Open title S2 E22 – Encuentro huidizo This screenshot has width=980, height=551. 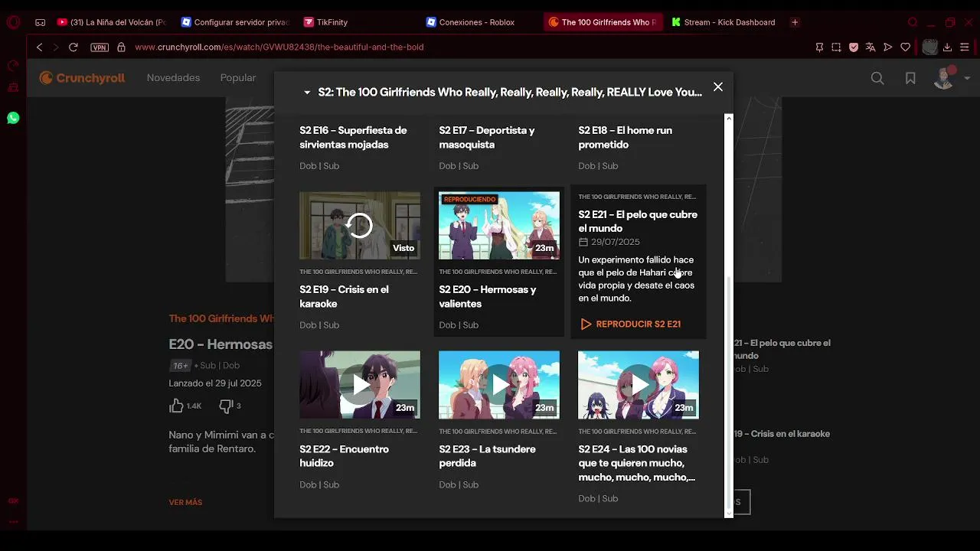(345, 456)
